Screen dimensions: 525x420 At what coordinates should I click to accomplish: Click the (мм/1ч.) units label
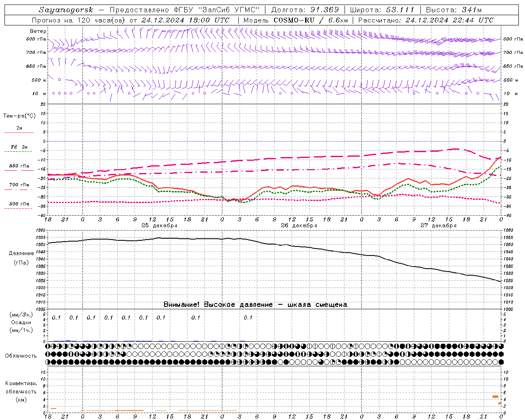pyautogui.click(x=21, y=330)
